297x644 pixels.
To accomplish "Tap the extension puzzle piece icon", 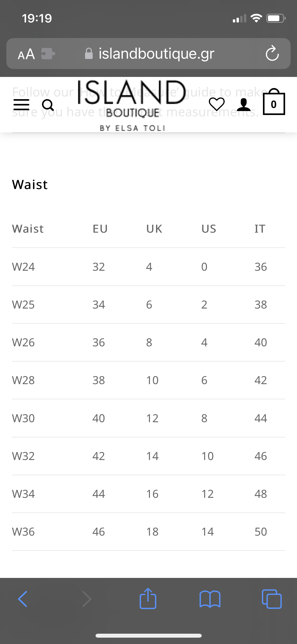I will point(48,54).
